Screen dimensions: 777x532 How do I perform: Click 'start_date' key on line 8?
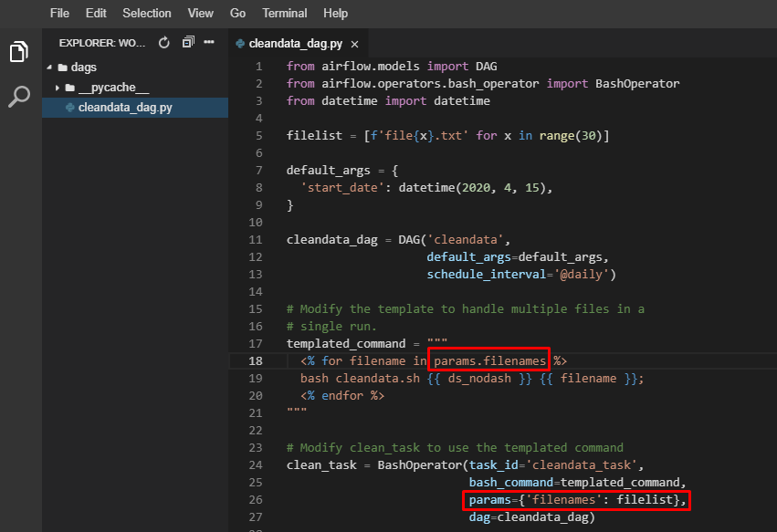(x=342, y=188)
